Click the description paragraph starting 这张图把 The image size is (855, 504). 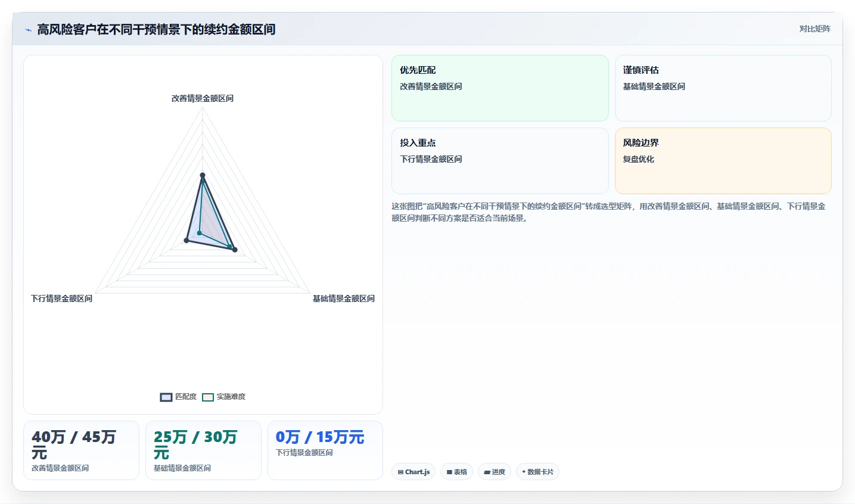point(608,212)
